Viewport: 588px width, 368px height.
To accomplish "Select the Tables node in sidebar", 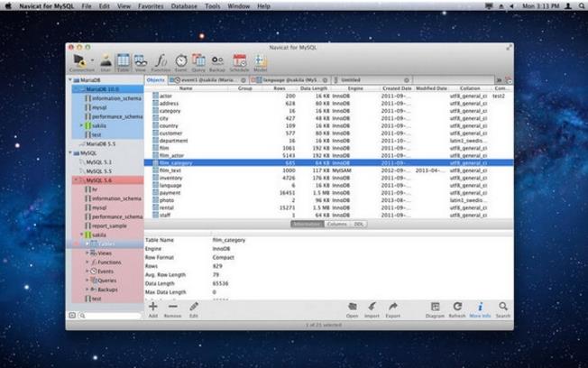I will pyautogui.click(x=106, y=244).
